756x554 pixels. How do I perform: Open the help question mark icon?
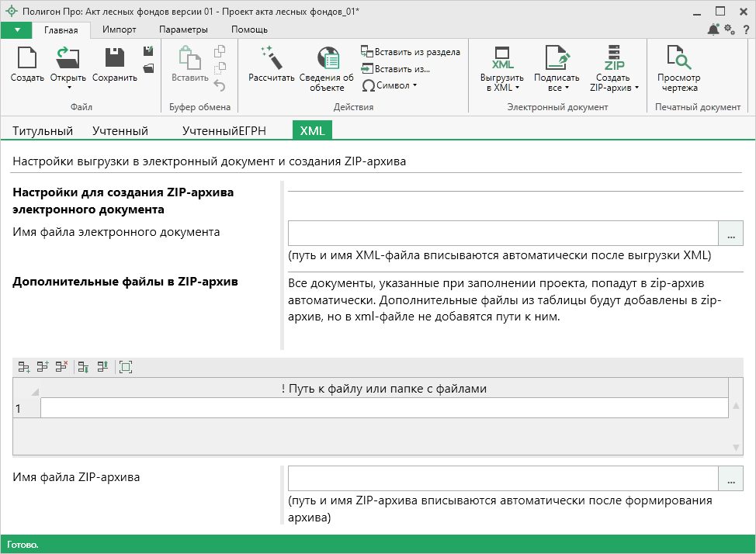(746, 29)
